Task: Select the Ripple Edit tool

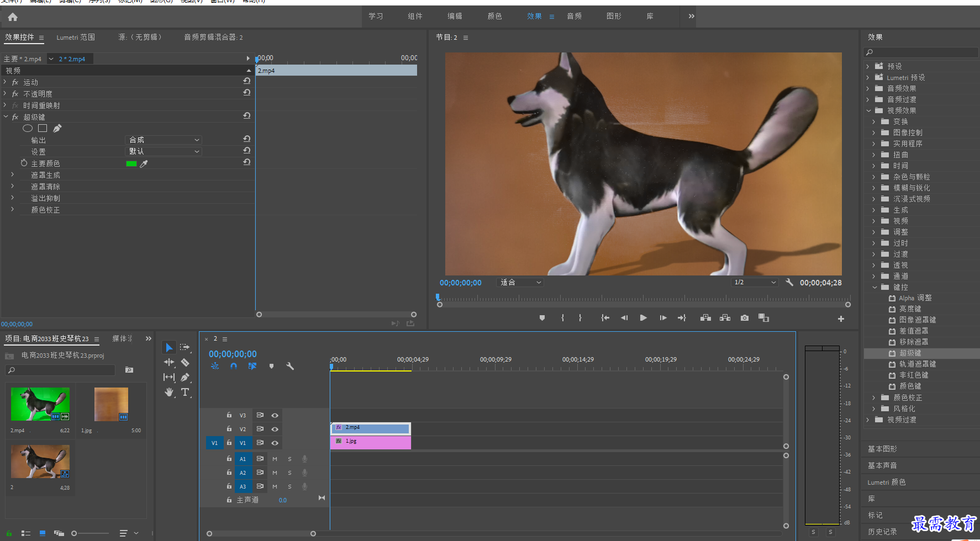Action: point(169,362)
